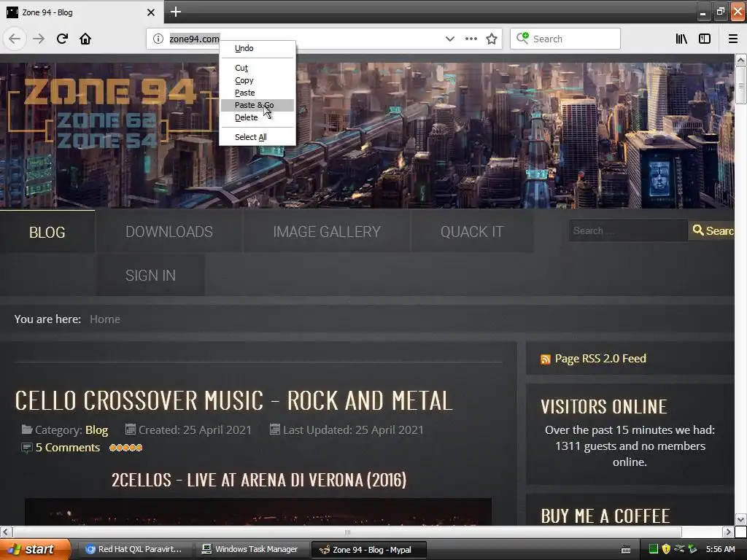Go back with the browser back arrow
Viewport: 747px width, 560px height.
(15, 39)
